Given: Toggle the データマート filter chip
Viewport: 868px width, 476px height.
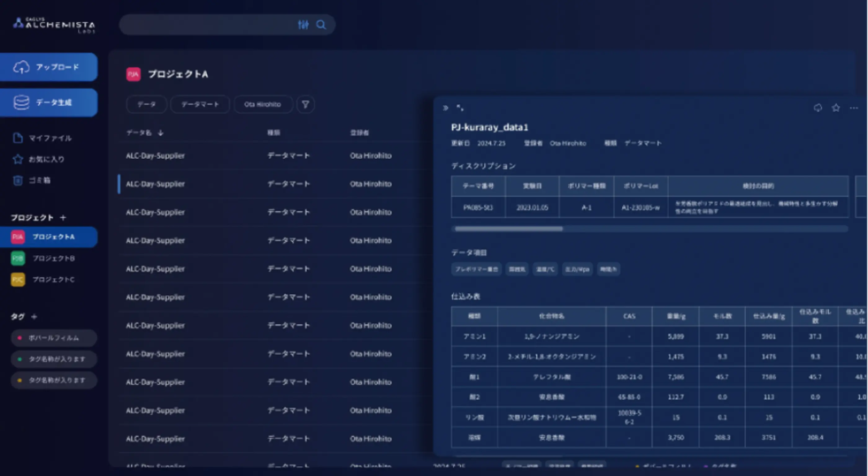Looking at the screenshot, I should coord(200,104).
